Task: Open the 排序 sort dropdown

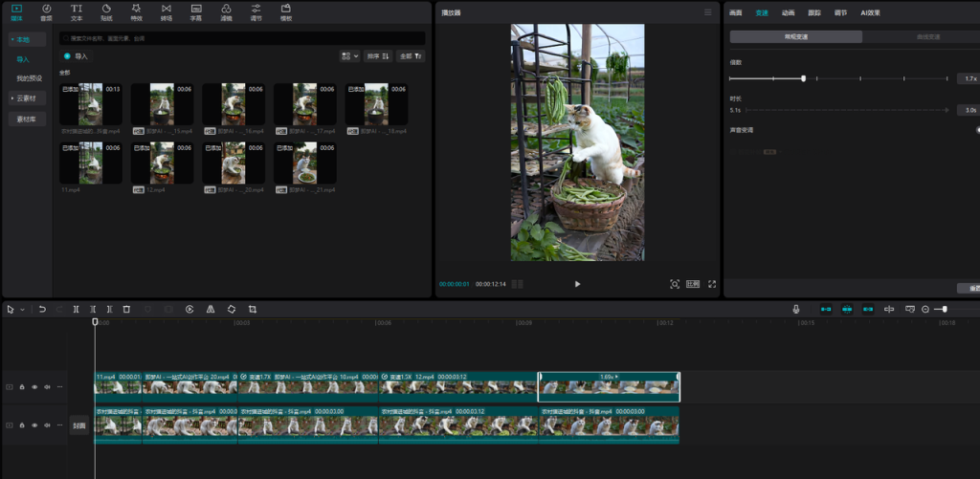Action: pyautogui.click(x=379, y=56)
